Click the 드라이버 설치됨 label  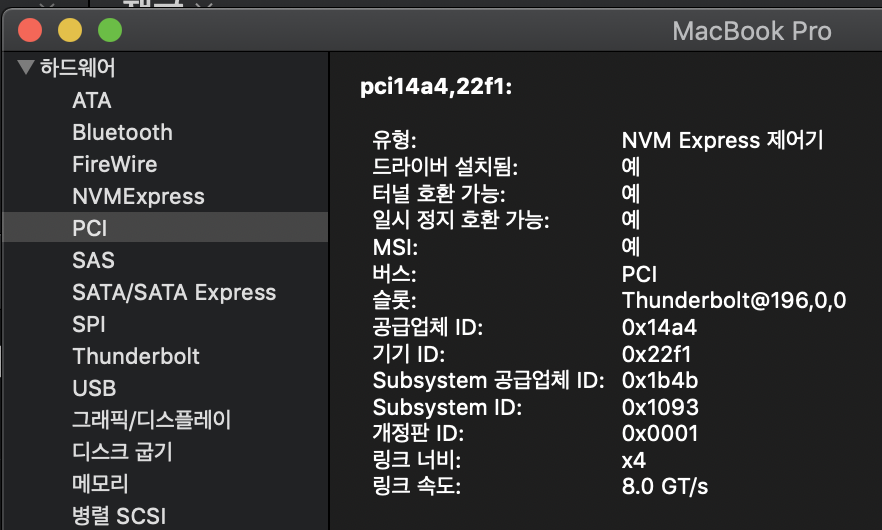tap(445, 167)
